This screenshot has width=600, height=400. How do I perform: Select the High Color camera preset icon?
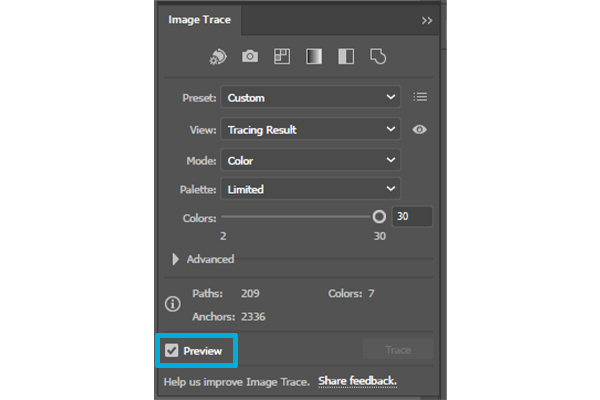coord(250,57)
